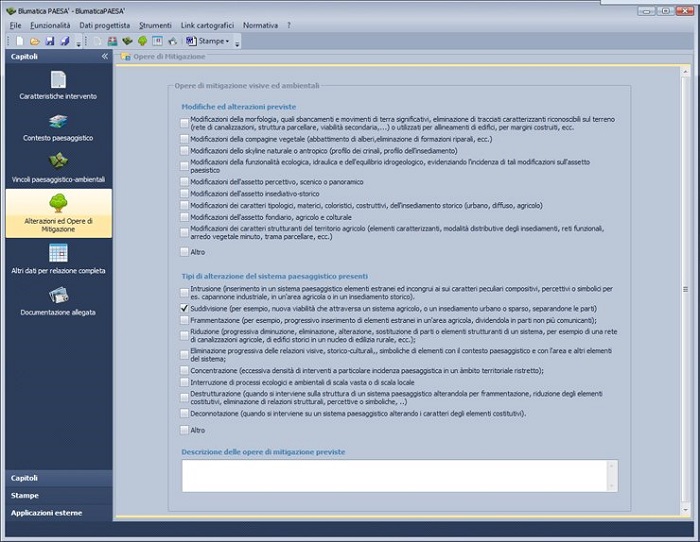Go to Altri dati per relazione completa
This screenshot has width=700, height=542.
pyautogui.click(x=58, y=257)
